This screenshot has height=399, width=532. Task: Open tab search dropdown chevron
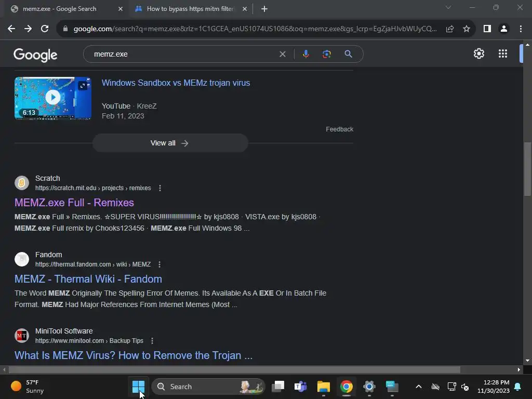click(x=448, y=7)
